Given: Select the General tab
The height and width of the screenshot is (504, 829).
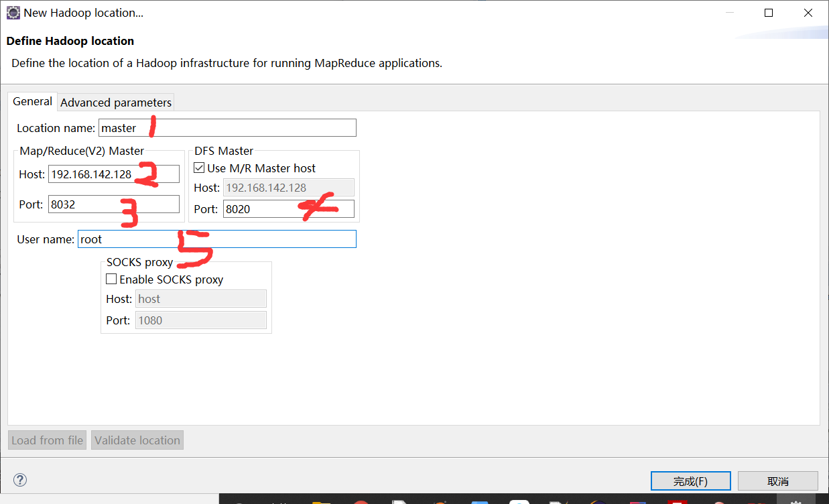Looking at the screenshot, I should (x=31, y=101).
